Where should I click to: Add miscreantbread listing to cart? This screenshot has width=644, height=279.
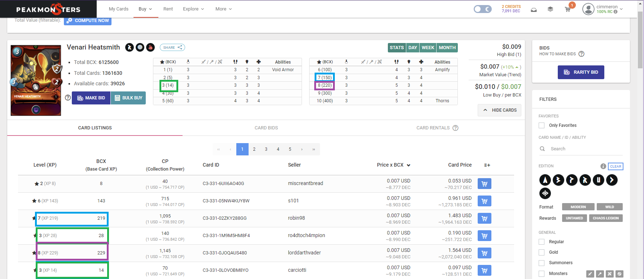tap(484, 184)
